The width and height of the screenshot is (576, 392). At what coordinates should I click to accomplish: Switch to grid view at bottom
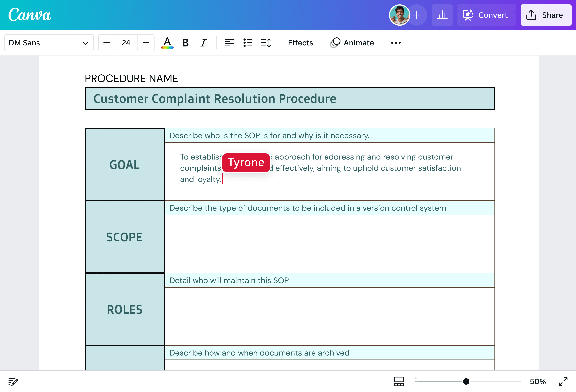tap(399, 382)
